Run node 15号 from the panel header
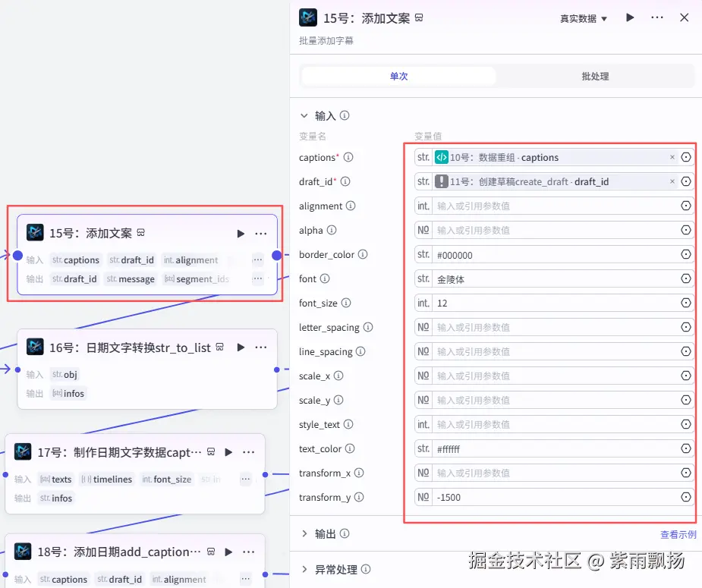The image size is (702, 588). tap(630, 17)
